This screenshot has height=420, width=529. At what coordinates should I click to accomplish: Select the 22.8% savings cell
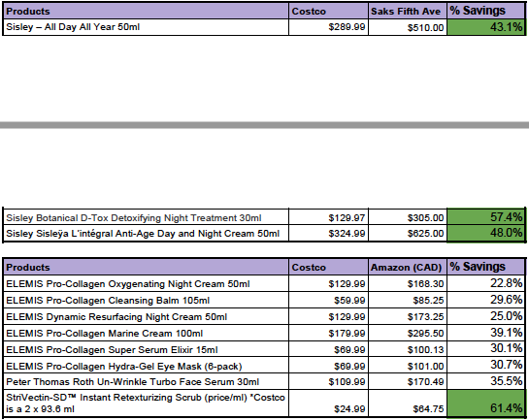click(x=486, y=284)
